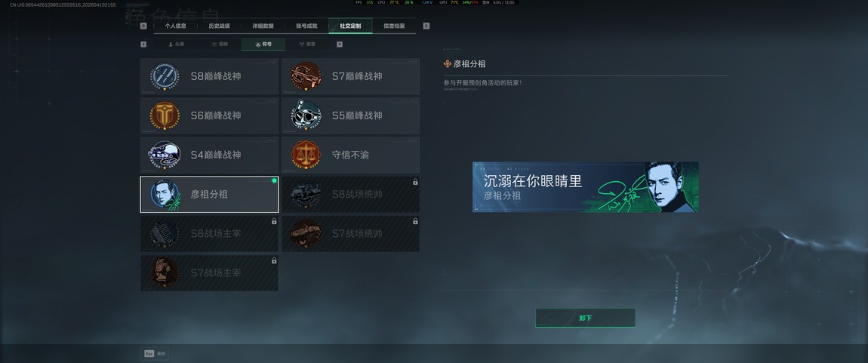Click the lock icon on S8战场主宰

pyautogui.click(x=274, y=221)
